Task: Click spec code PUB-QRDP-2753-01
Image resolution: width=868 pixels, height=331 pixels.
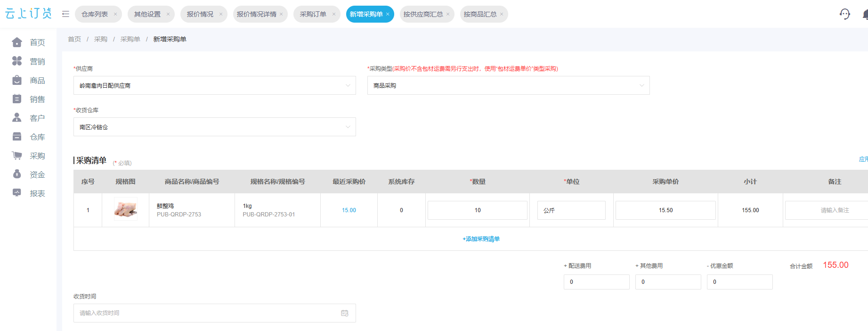Action: (269, 215)
